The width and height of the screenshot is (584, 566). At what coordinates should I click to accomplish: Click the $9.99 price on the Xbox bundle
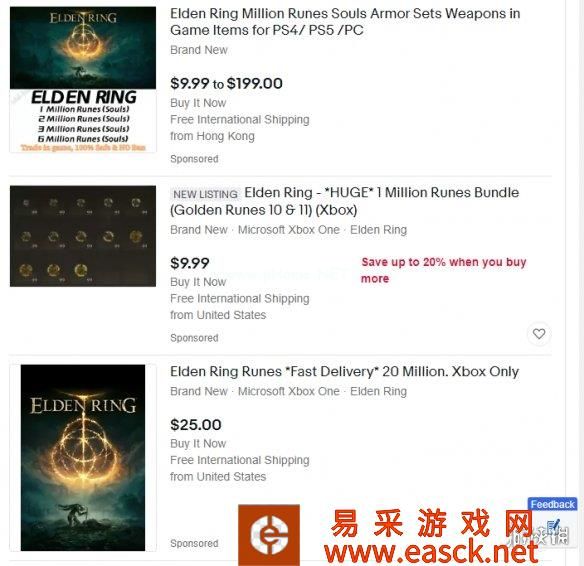click(190, 263)
